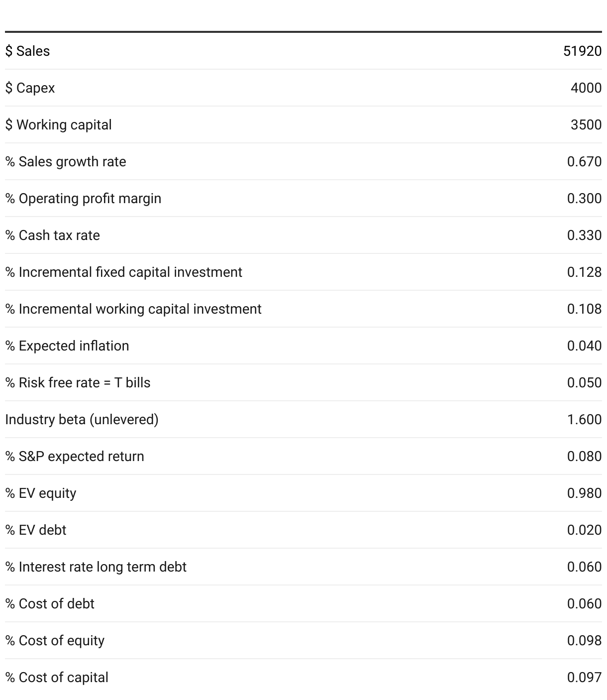Click the % EV debt label

tap(36, 530)
